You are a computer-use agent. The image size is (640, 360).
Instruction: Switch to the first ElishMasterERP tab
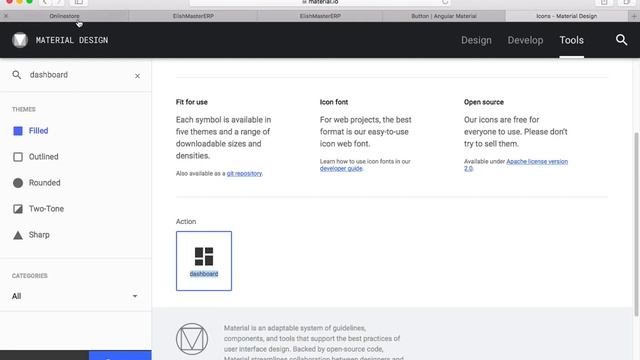193,16
